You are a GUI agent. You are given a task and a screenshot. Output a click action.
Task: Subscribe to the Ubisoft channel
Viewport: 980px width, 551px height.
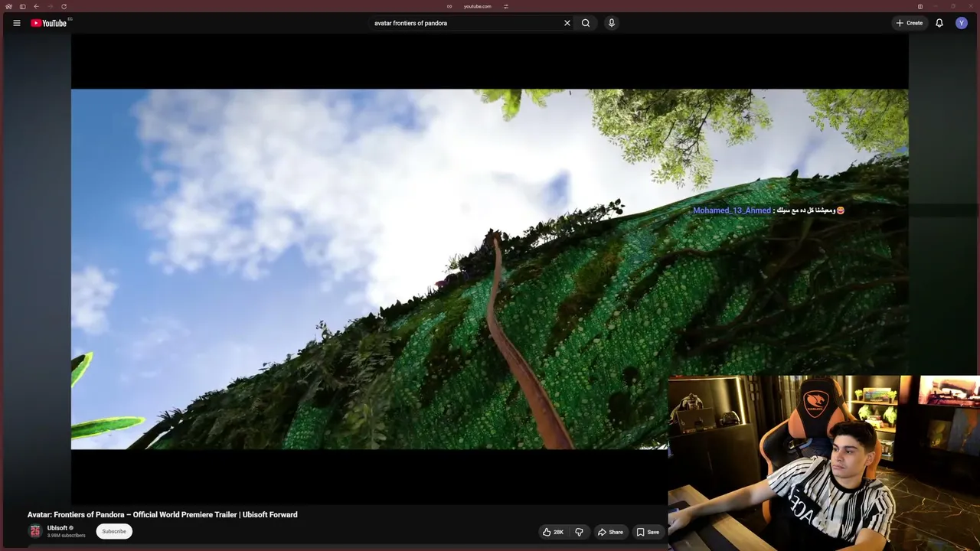pos(114,531)
